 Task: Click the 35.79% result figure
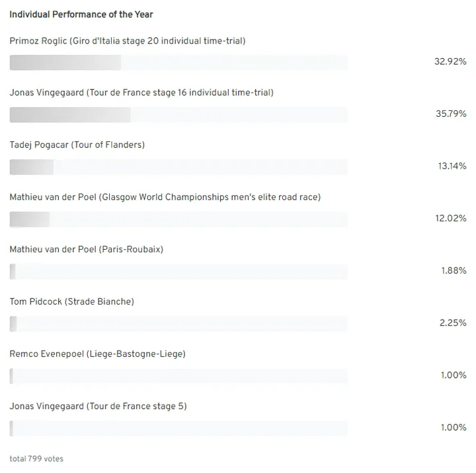point(450,114)
